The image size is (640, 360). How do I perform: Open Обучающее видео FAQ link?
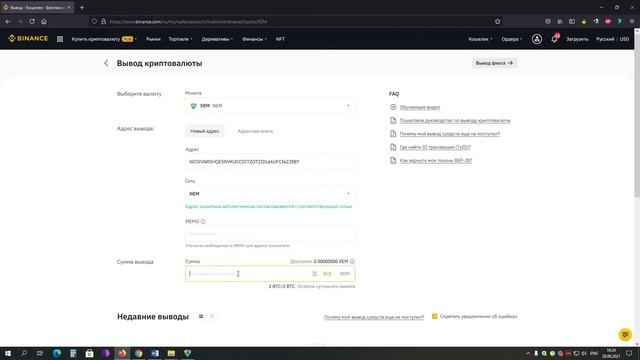pyautogui.click(x=420, y=107)
